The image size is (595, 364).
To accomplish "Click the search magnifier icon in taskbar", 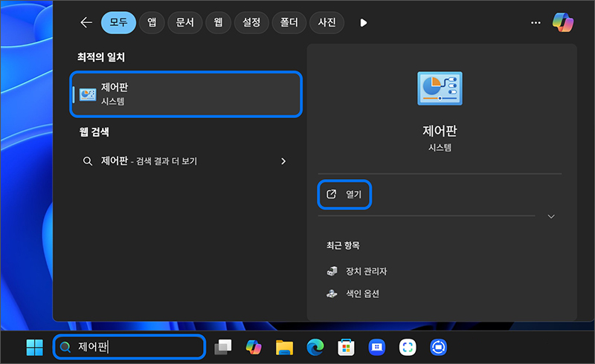I will tap(65, 347).
